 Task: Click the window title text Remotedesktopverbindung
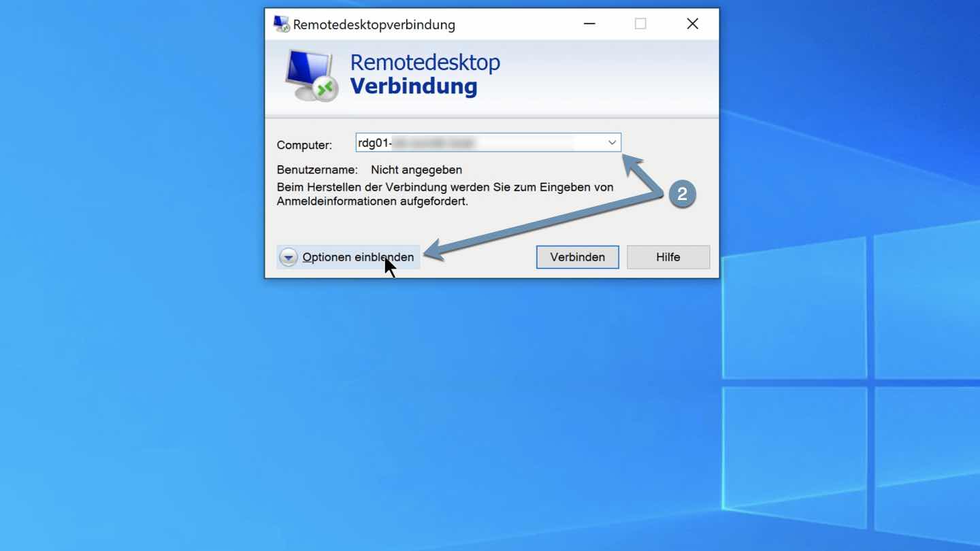(x=374, y=24)
